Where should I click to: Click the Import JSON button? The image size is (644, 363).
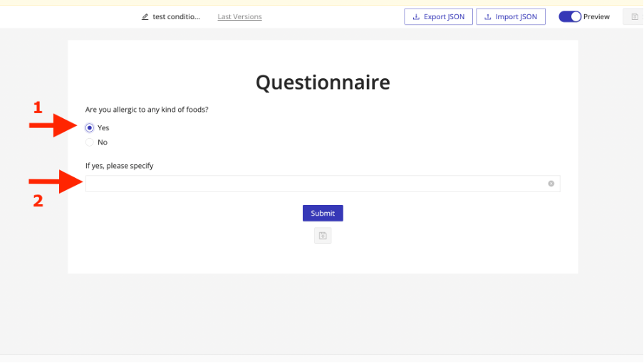point(511,17)
